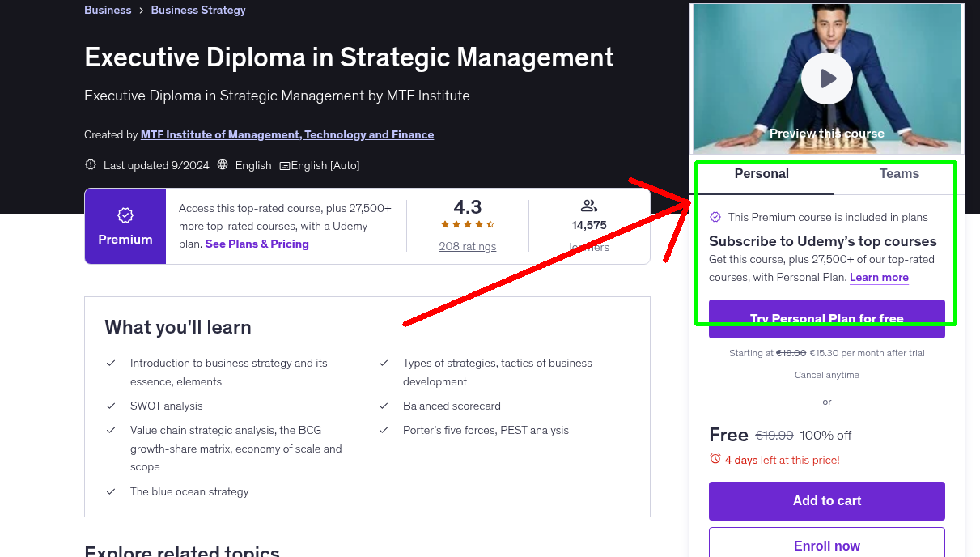
Task: Switch to the Teams tab
Action: 899,174
